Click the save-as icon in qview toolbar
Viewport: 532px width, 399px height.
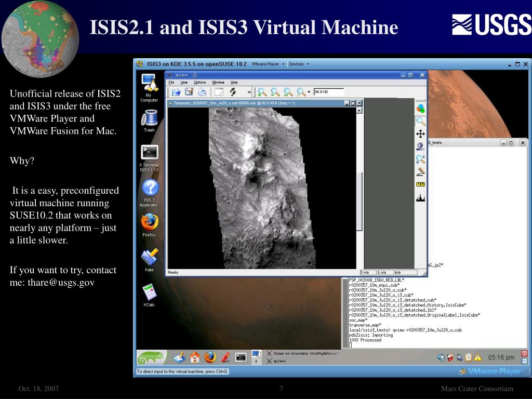[x=189, y=92]
